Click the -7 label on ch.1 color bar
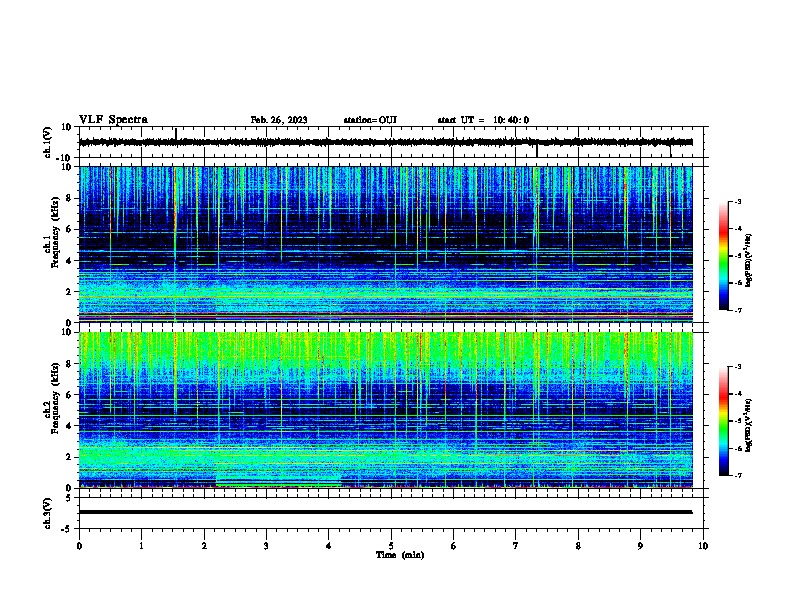 (x=738, y=310)
